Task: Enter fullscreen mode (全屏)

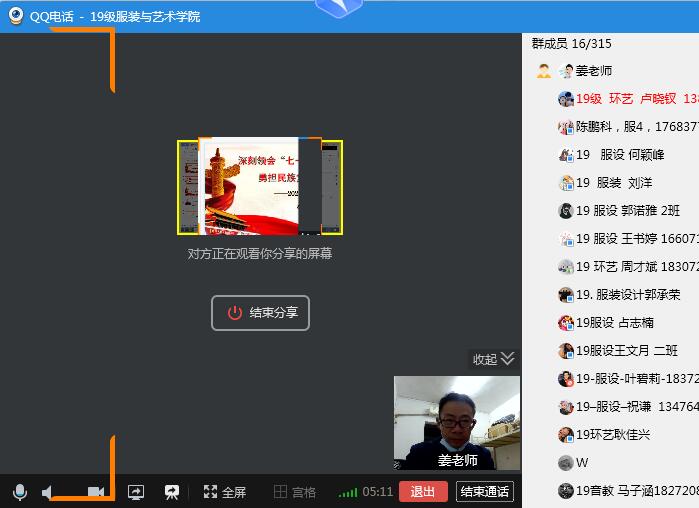Action: click(x=225, y=492)
